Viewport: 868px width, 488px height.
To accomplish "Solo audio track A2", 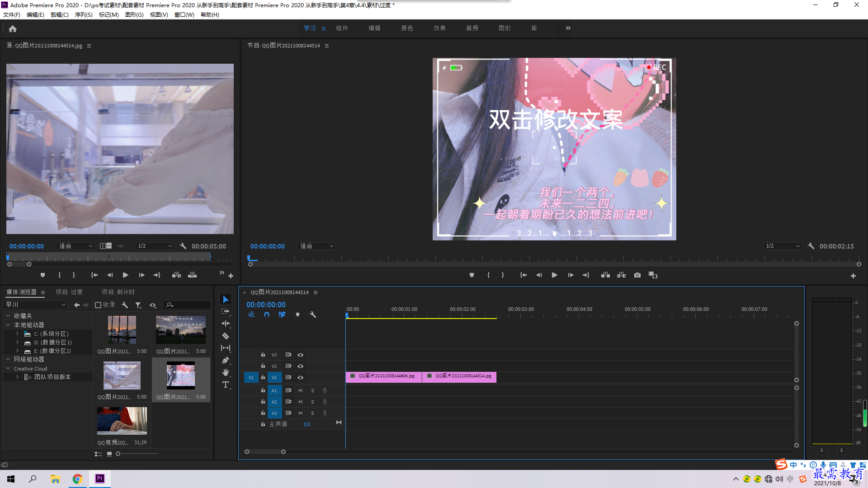I will tap(312, 402).
